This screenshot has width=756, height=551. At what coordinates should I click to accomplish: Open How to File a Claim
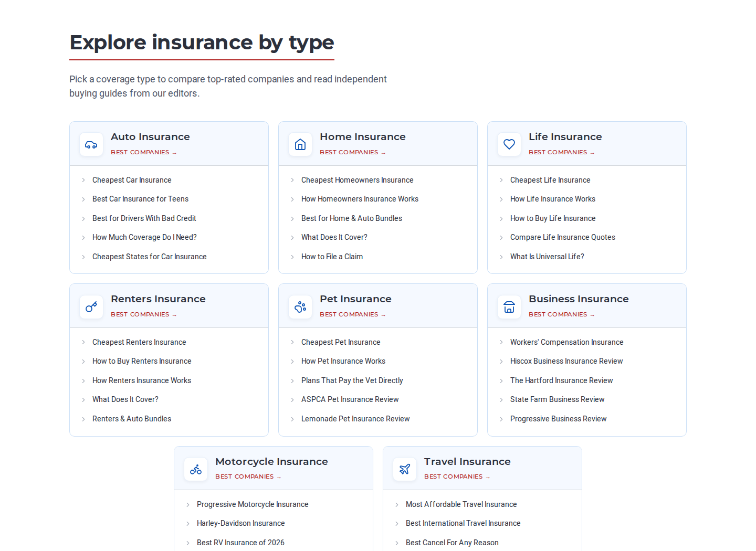tap(332, 257)
